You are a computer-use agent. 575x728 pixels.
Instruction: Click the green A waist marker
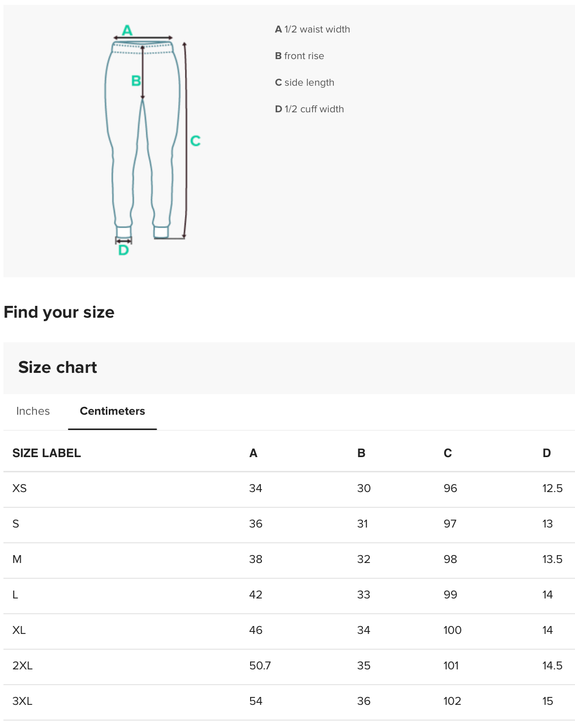pos(127,31)
